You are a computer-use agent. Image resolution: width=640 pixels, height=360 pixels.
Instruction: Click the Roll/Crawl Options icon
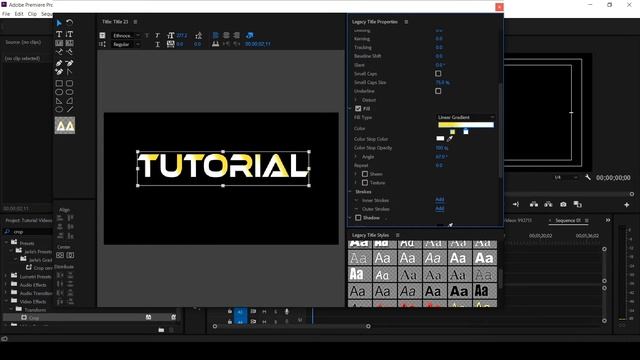click(102, 44)
